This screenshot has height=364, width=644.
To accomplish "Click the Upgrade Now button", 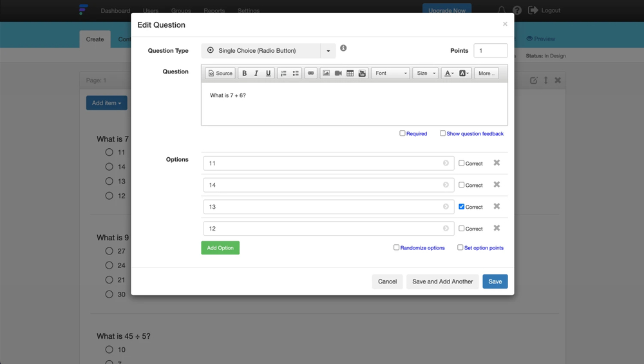I will coord(447,10).
